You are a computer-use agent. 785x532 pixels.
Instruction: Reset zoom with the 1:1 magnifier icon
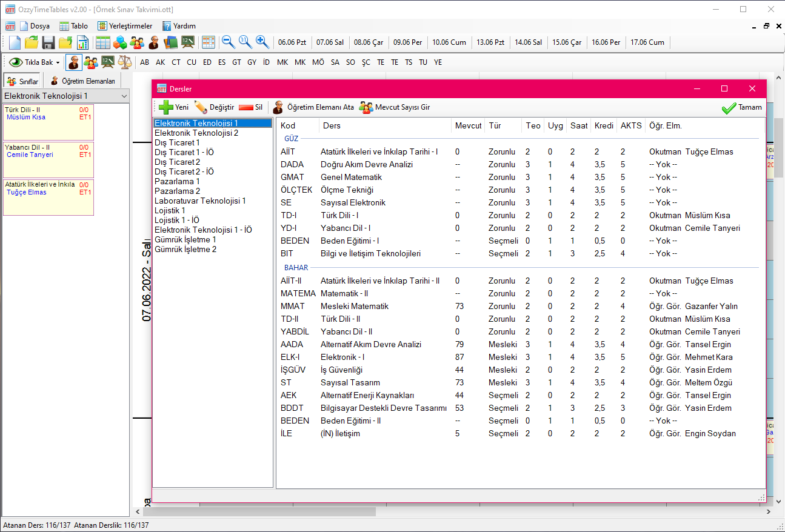(x=245, y=42)
